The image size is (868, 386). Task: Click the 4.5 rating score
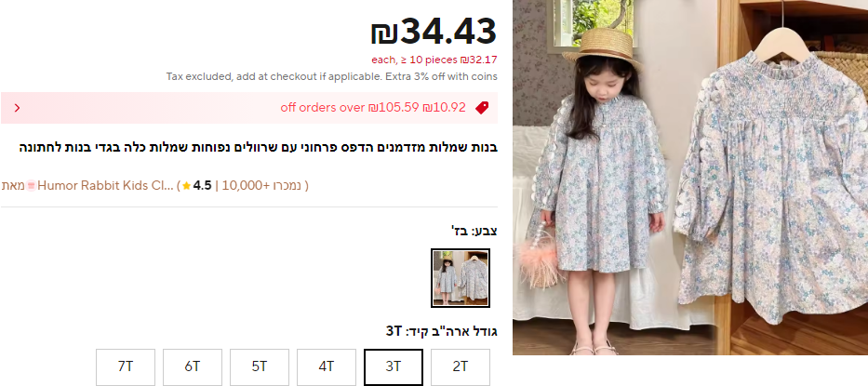pos(203,185)
